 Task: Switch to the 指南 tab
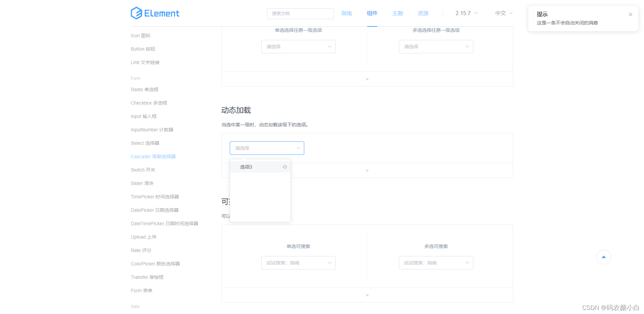pos(347,13)
